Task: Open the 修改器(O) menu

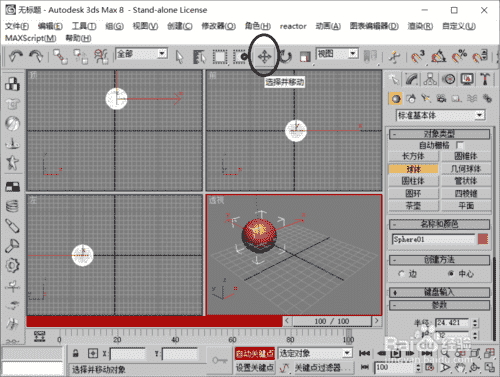Action: [x=218, y=26]
